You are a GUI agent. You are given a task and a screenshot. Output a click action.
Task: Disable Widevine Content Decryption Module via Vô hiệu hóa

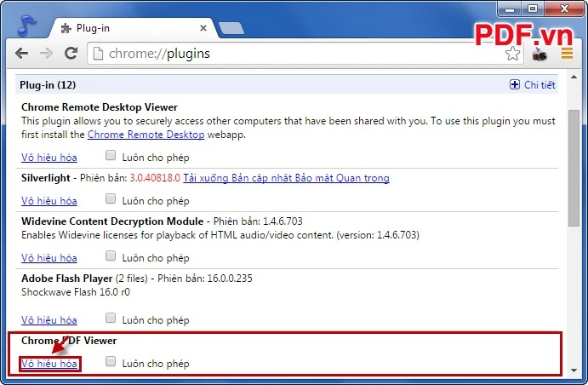(x=49, y=258)
